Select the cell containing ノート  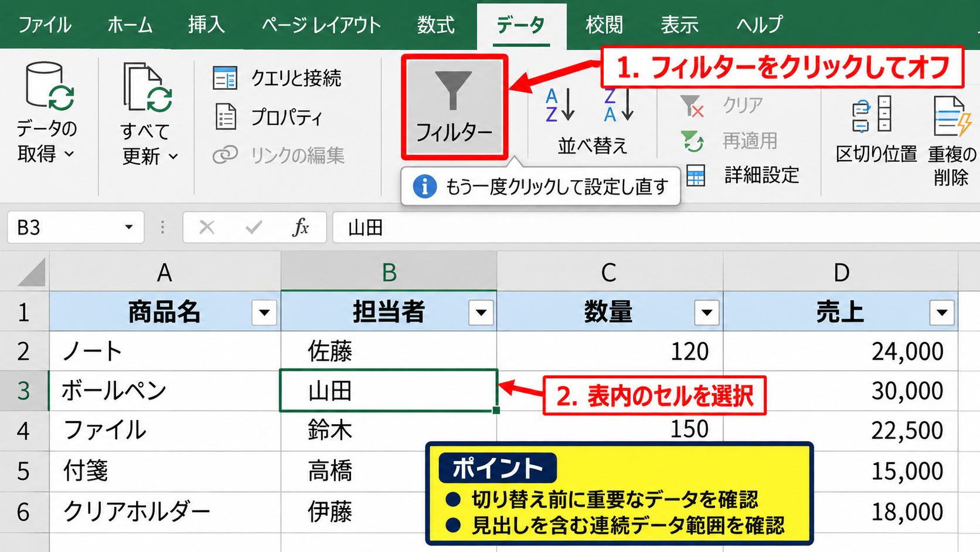click(x=165, y=351)
